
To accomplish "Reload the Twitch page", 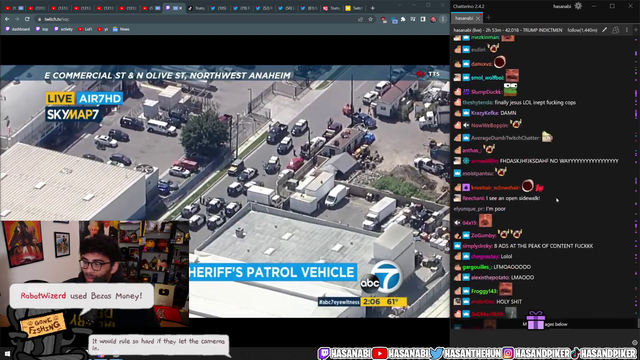I will click(x=27, y=19).
